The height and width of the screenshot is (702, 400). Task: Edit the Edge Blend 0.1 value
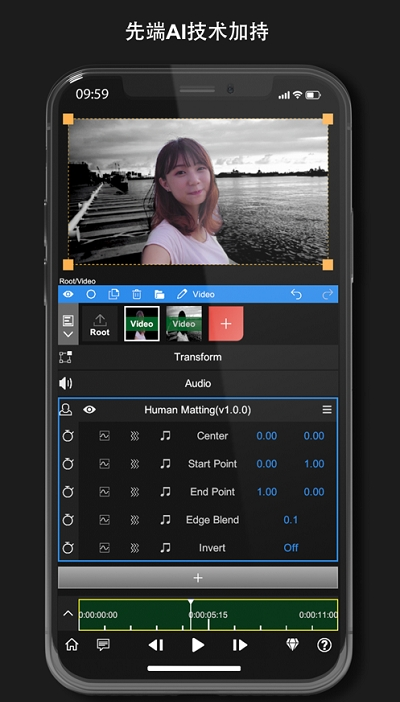tap(291, 520)
